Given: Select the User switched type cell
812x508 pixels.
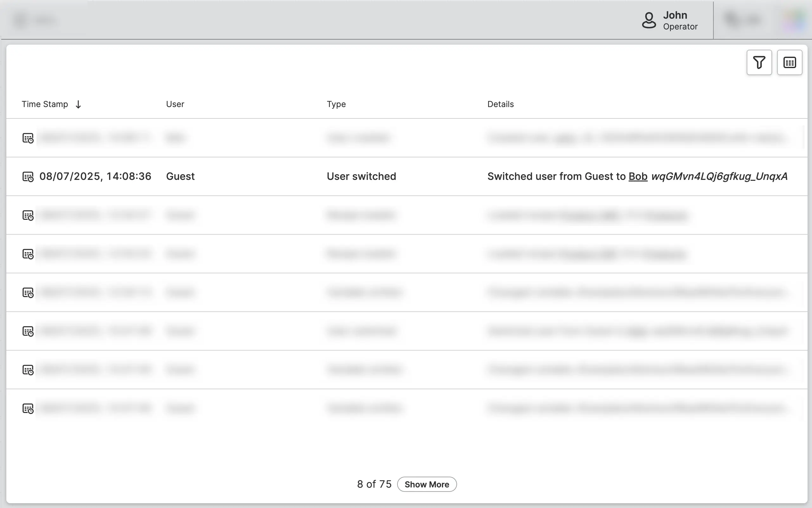Looking at the screenshot, I should tap(361, 176).
